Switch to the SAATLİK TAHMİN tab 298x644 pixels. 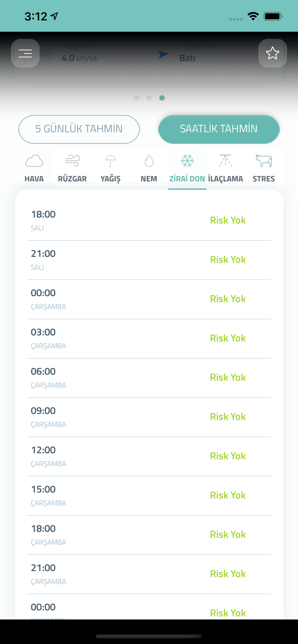(x=218, y=129)
